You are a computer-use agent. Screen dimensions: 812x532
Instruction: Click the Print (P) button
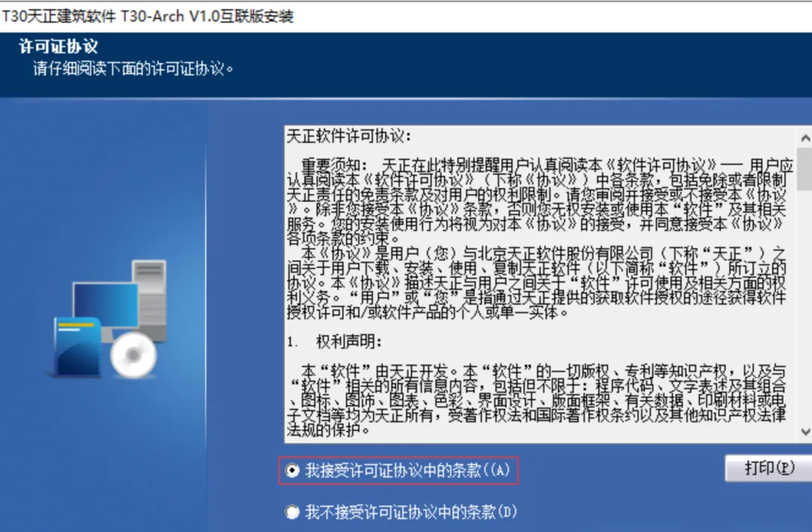768,468
